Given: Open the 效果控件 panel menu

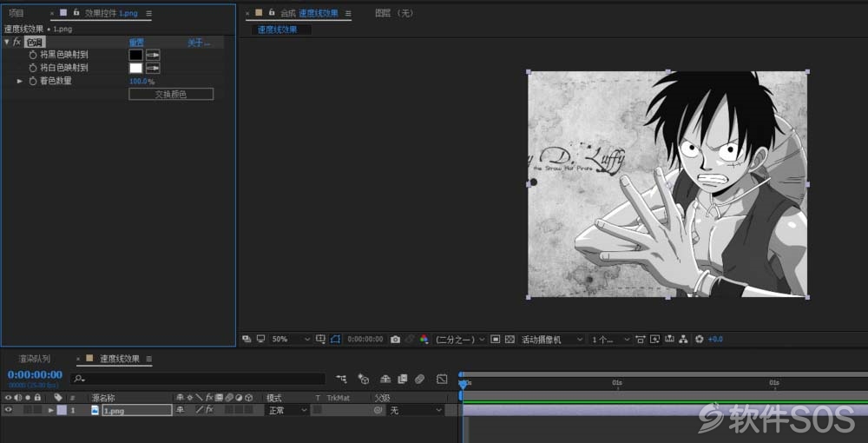Looking at the screenshot, I should click(x=149, y=13).
